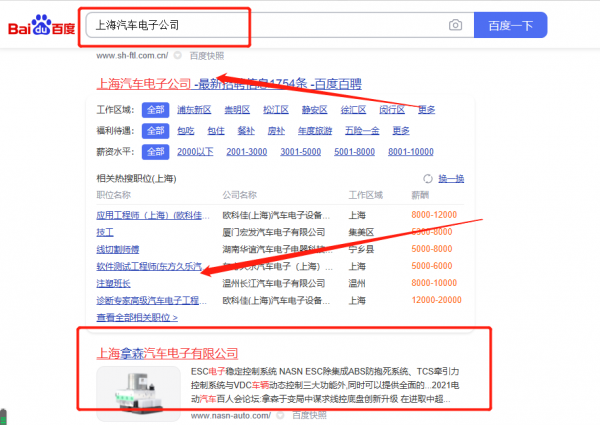Select 全部 in the 工作区域 row
The height and width of the screenshot is (425, 600).
[x=155, y=110]
